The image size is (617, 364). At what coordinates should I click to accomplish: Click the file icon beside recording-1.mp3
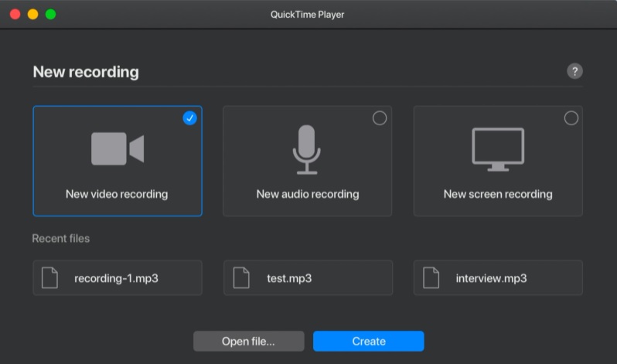49,277
